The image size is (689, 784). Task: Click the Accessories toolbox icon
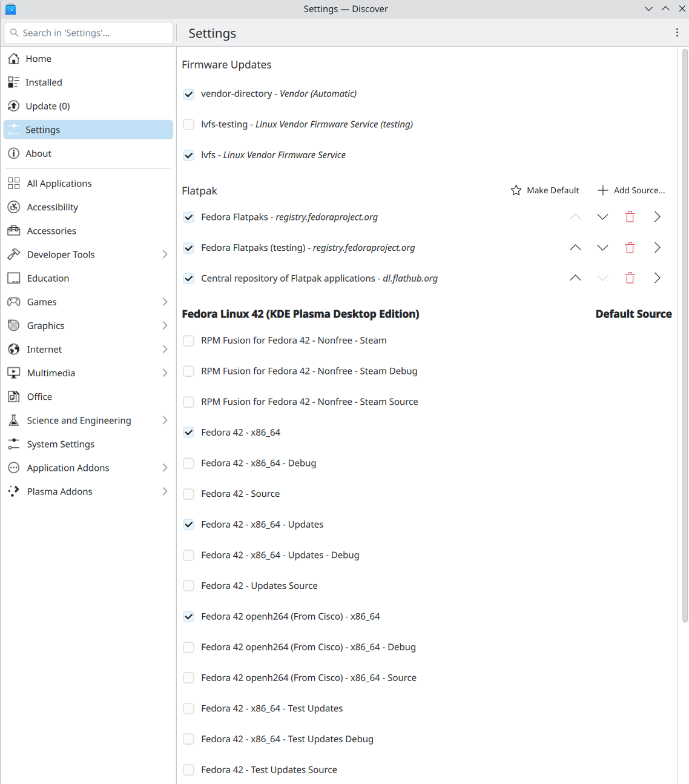14,230
